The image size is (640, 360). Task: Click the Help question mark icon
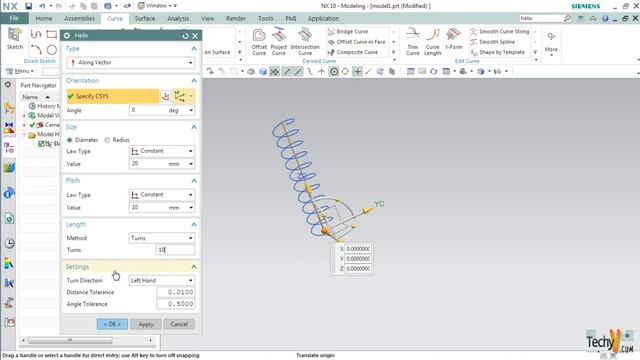point(605,18)
